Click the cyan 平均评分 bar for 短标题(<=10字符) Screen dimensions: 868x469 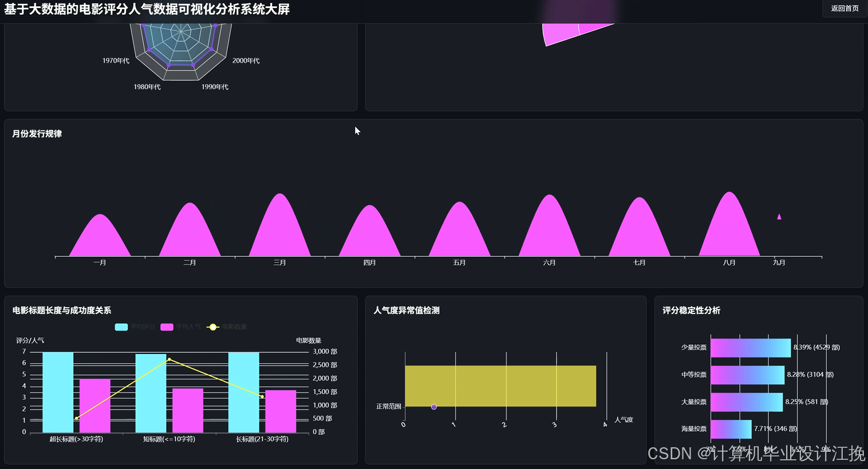(151, 394)
